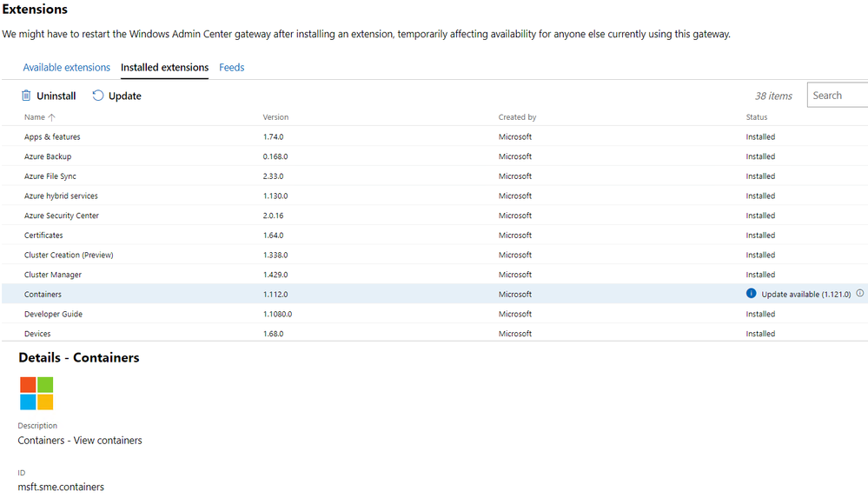The image size is (868, 498).
Task: Select the Developer Guide extension row
Action: point(434,314)
